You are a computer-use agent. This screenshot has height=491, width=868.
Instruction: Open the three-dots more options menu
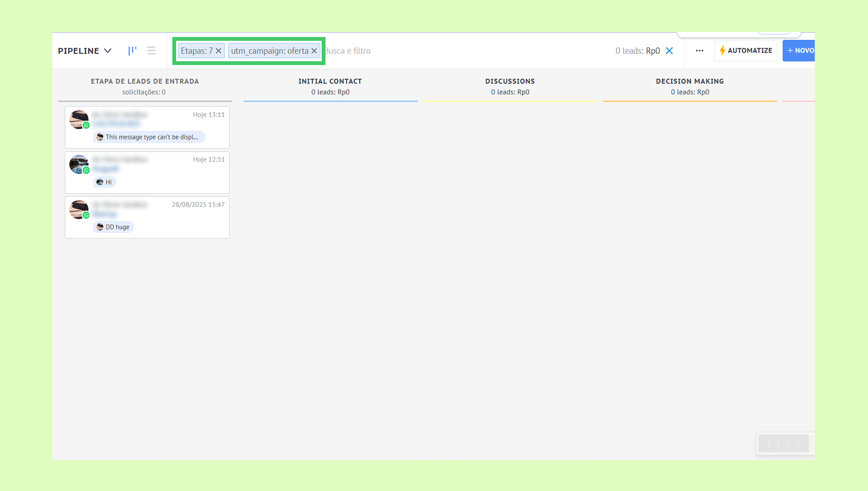699,51
